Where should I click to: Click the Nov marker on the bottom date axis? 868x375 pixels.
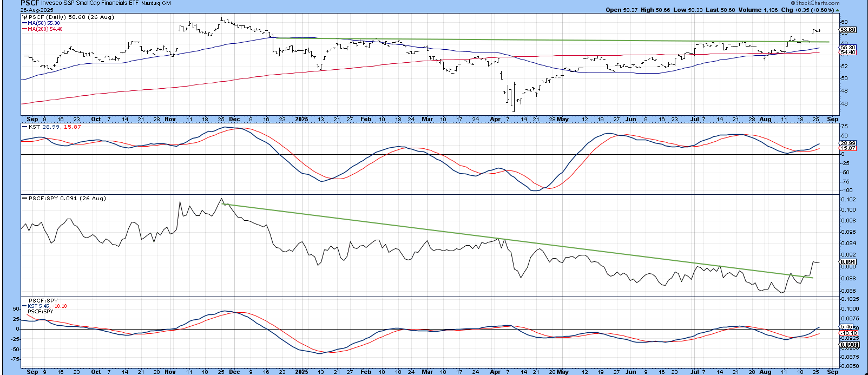(170, 372)
